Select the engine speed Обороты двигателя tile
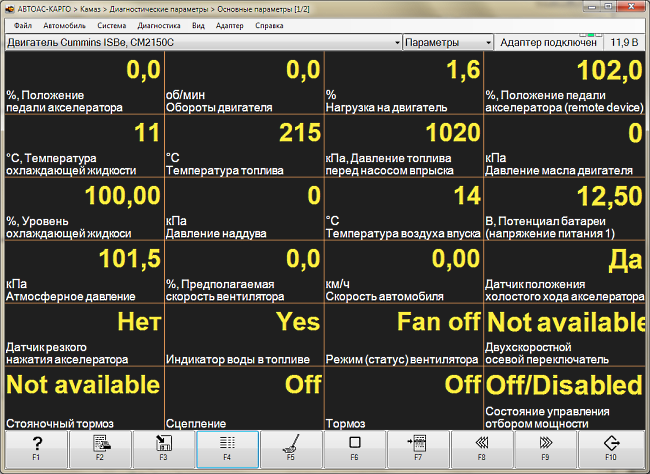 coord(244,85)
